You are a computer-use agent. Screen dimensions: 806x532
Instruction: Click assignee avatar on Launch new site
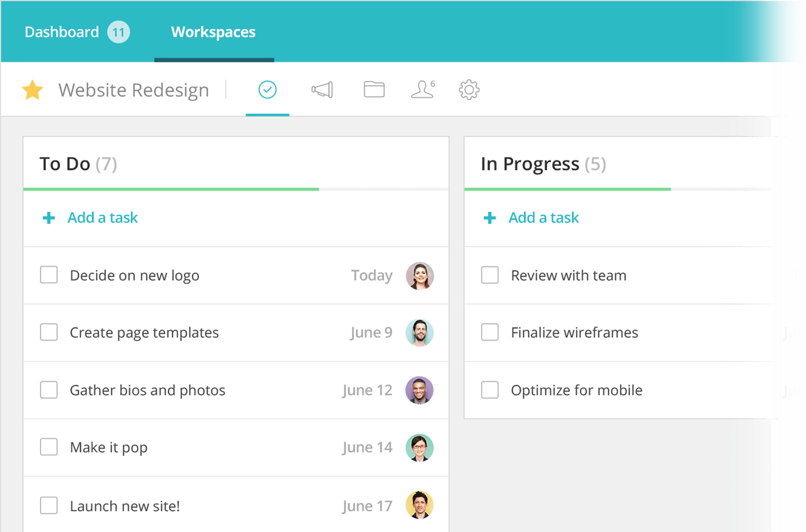click(419, 505)
